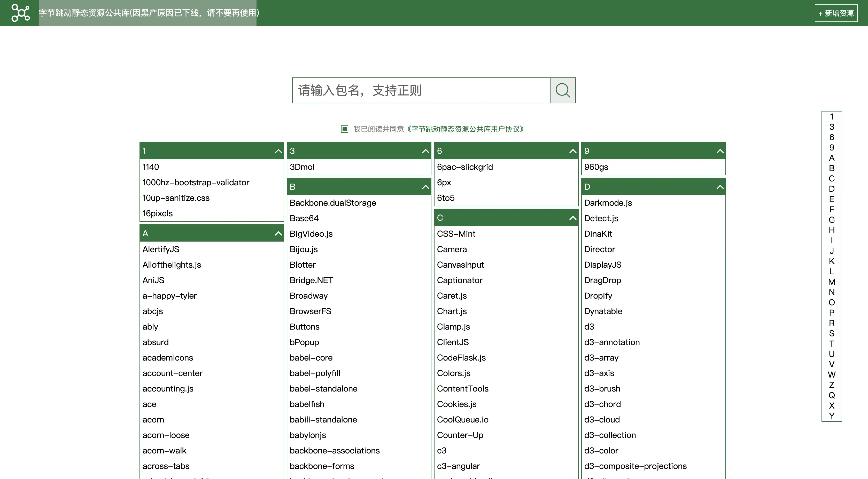Collapse the section 6 chevron
The height and width of the screenshot is (479, 868).
tap(572, 151)
